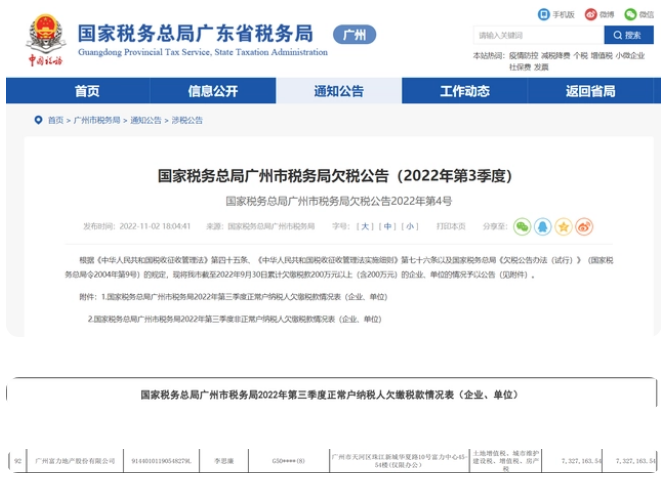Go to the 首页 navigation tab
The width and height of the screenshot is (661, 478).
pos(87,91)
